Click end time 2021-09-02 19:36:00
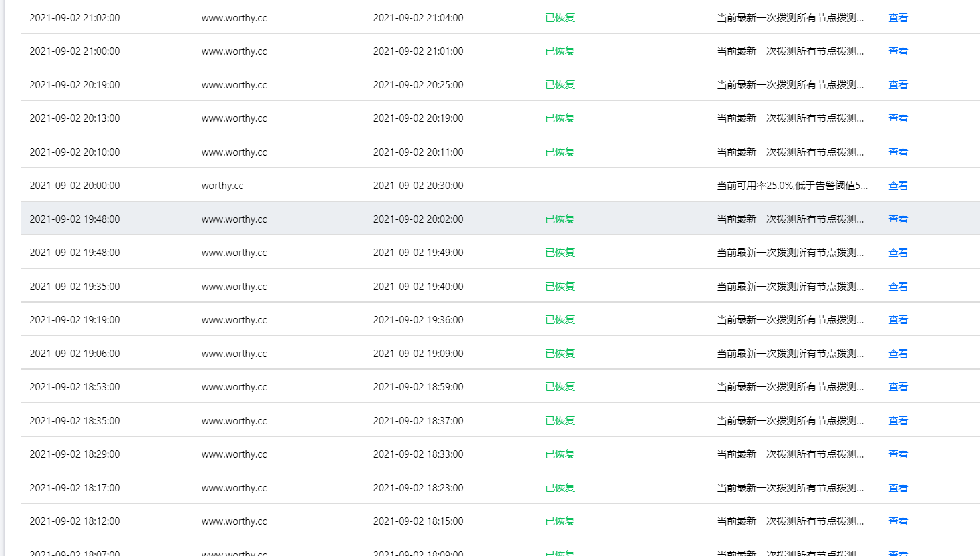 click(x=418, y=320)
